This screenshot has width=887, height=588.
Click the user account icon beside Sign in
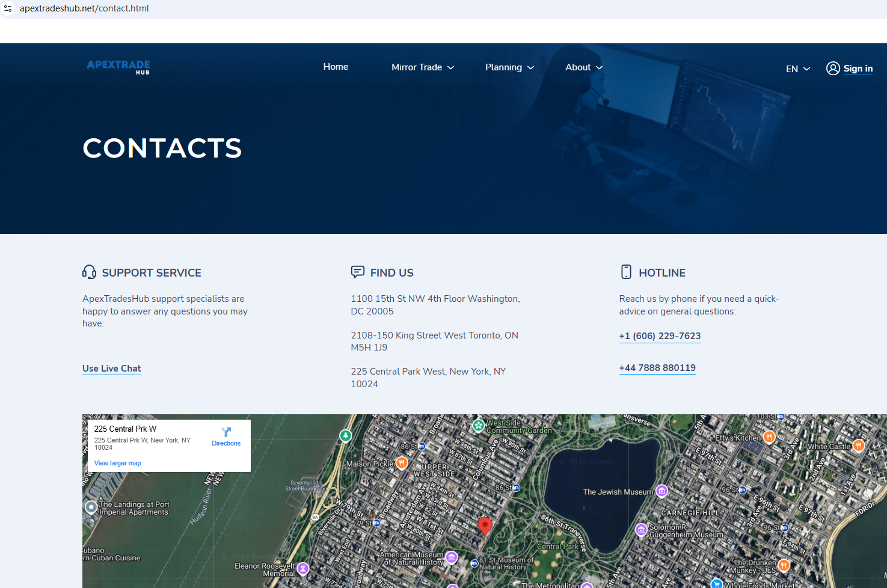[x=833, y=68]
